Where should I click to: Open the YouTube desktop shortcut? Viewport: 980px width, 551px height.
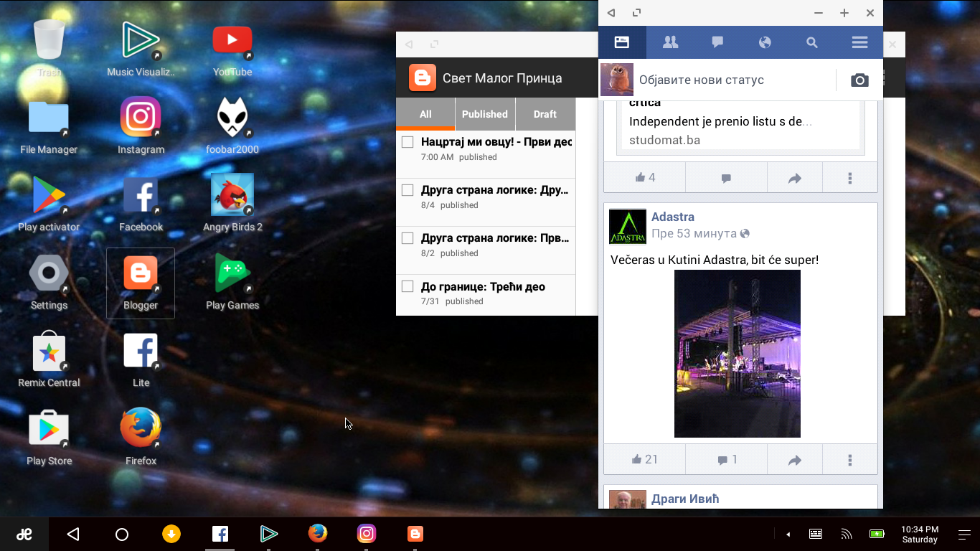coord(232,47)
